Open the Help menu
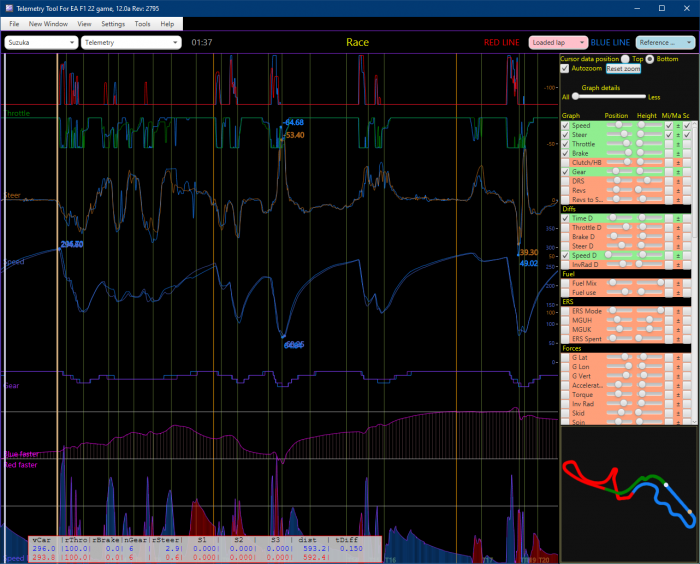Viewport: 700px width, 564px height. coord(167,24)
